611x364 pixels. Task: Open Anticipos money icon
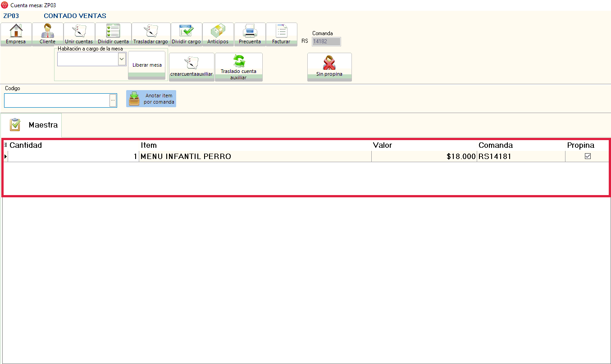tap(218, 31)
